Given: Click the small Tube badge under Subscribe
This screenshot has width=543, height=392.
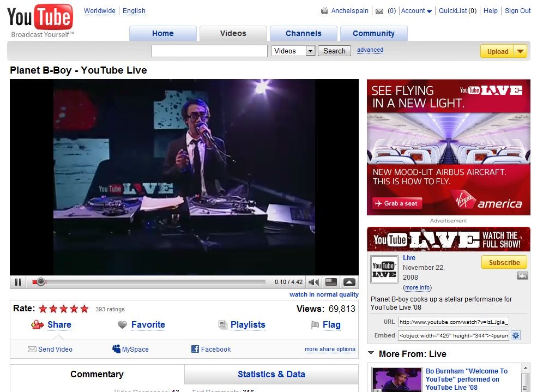Looking at the screenshot, I should click(x=522, y=276).
